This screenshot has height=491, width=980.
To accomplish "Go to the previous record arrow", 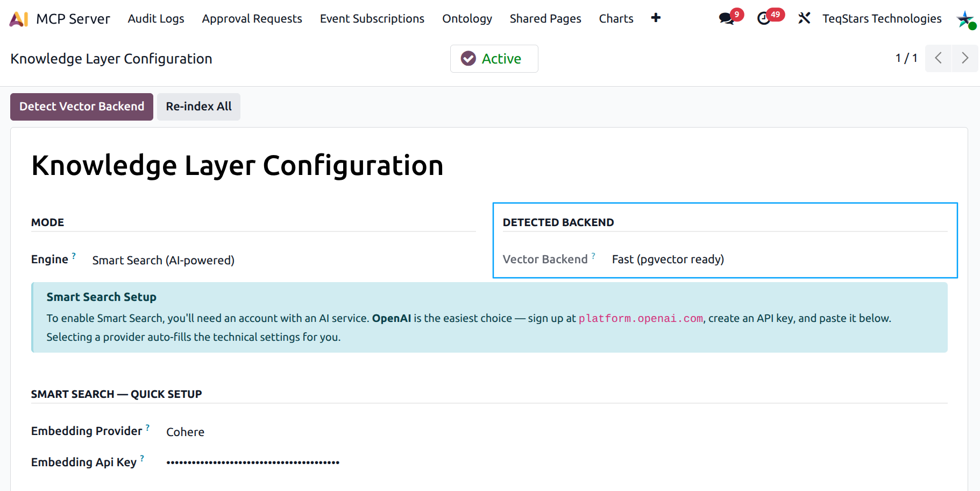I will [938, 58].
